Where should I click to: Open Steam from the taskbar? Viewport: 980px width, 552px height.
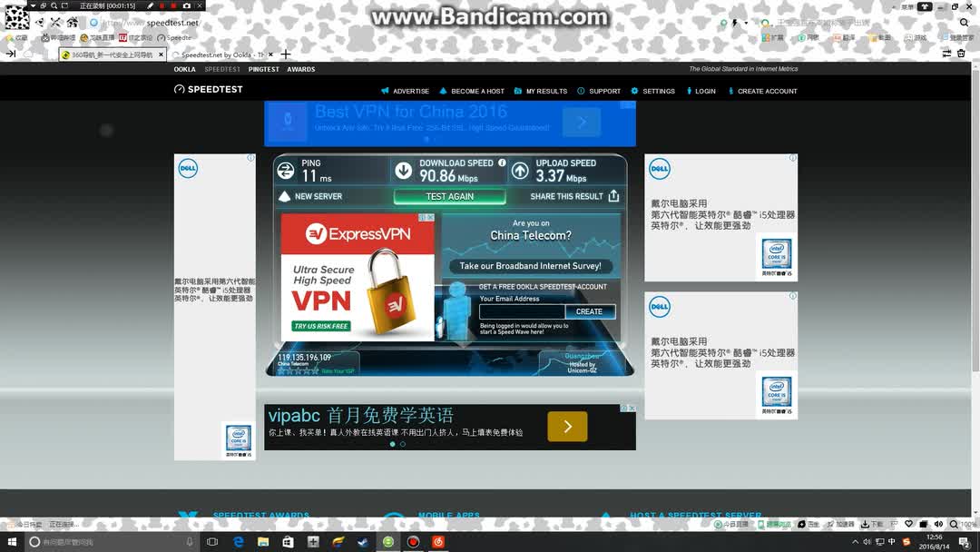[x=363, y=542]
